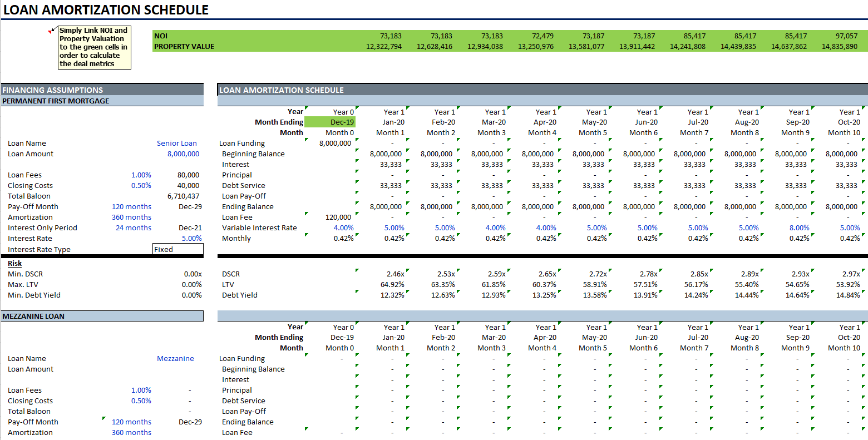Select the green NOI header row label
868x440 pixels.
[x=161, y=36]
